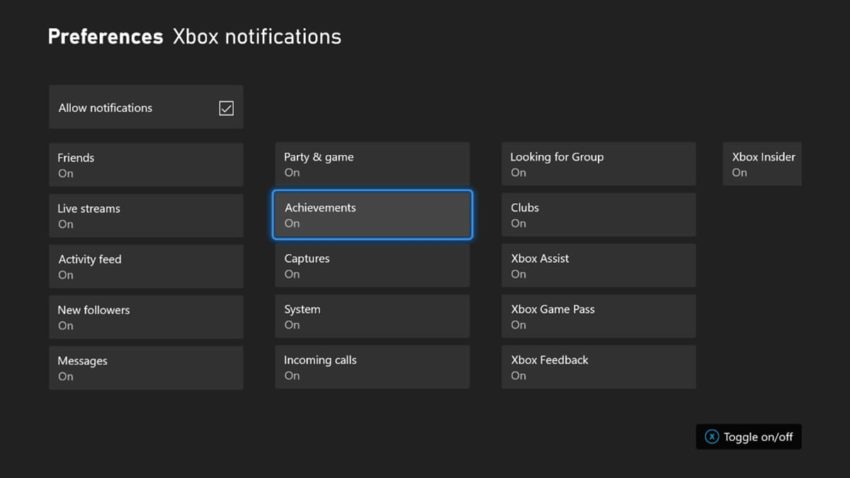850x478 pixels.
Task: Toggle Clubs notifications
Action: [x=598, y=215]
